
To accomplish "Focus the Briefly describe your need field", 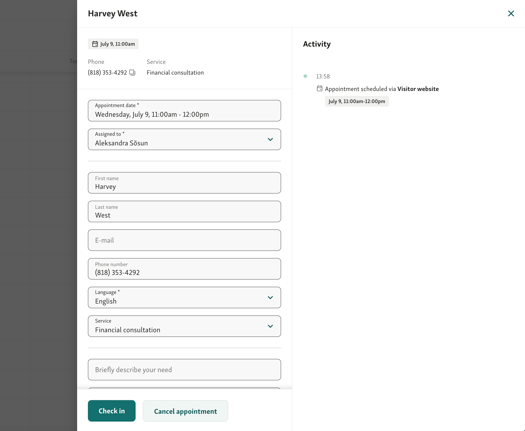I will (184, 370).
